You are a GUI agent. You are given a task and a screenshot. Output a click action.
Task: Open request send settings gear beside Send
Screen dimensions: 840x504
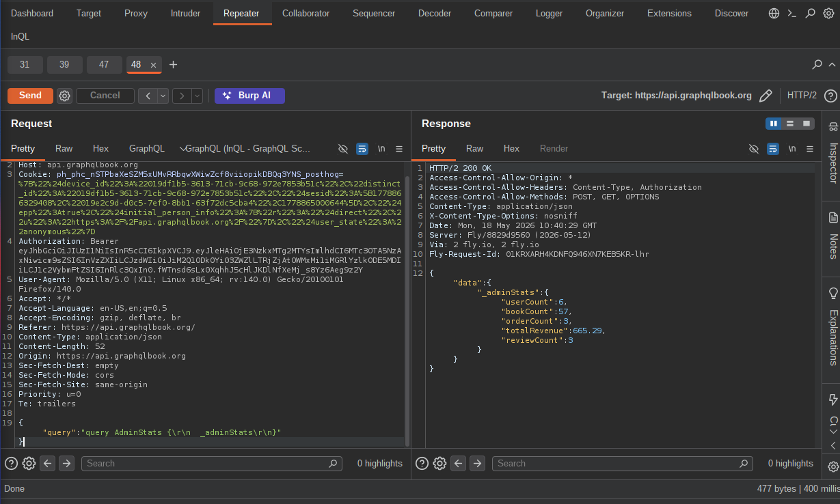tap(64, 96)
